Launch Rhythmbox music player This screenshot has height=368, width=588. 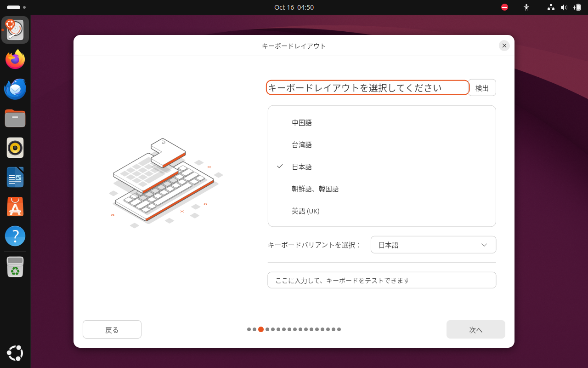click(15, 148)
